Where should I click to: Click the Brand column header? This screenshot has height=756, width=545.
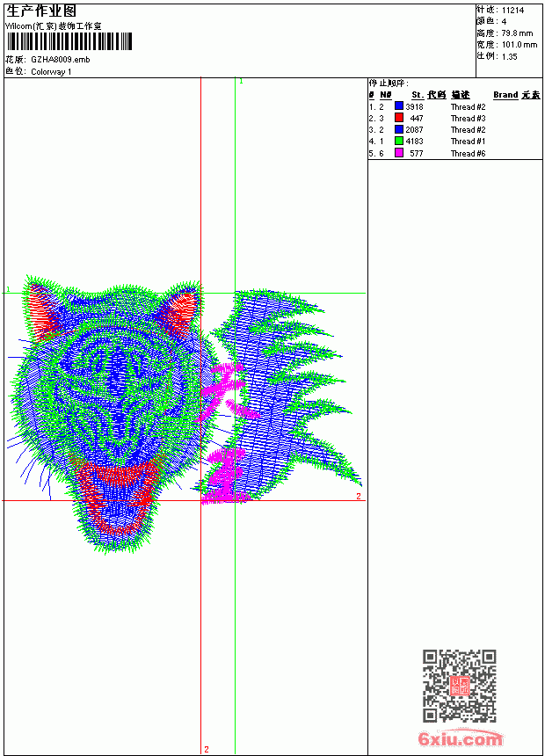click(x=505, y=95)
